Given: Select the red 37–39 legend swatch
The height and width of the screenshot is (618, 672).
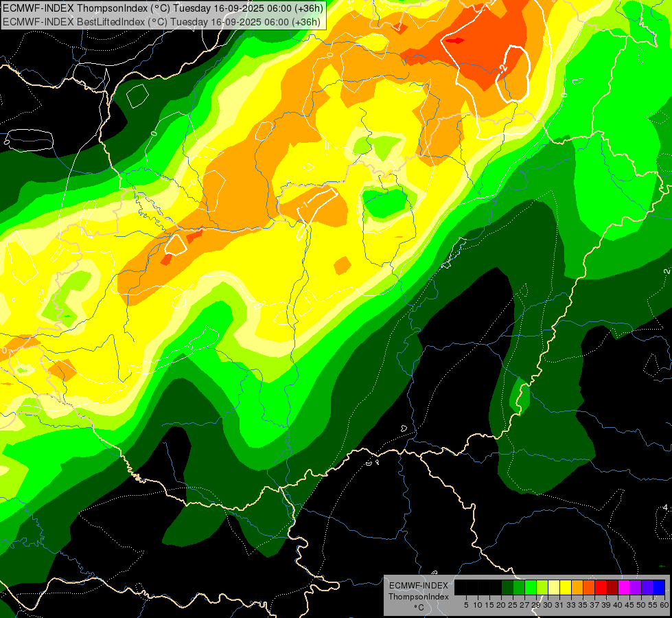Looking at the screenshot, I should (x=601, y=587).
